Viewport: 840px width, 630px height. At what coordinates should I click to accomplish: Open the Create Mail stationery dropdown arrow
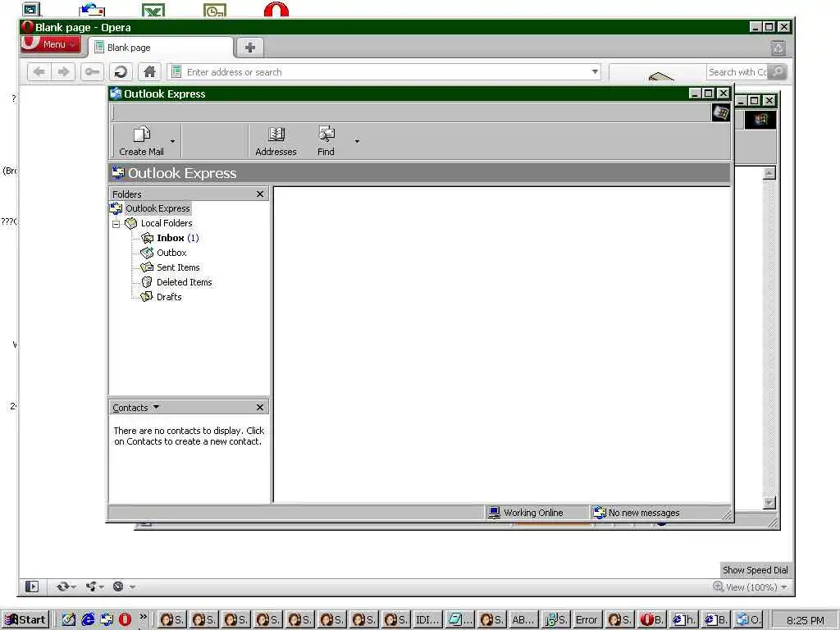click(172, 141)
